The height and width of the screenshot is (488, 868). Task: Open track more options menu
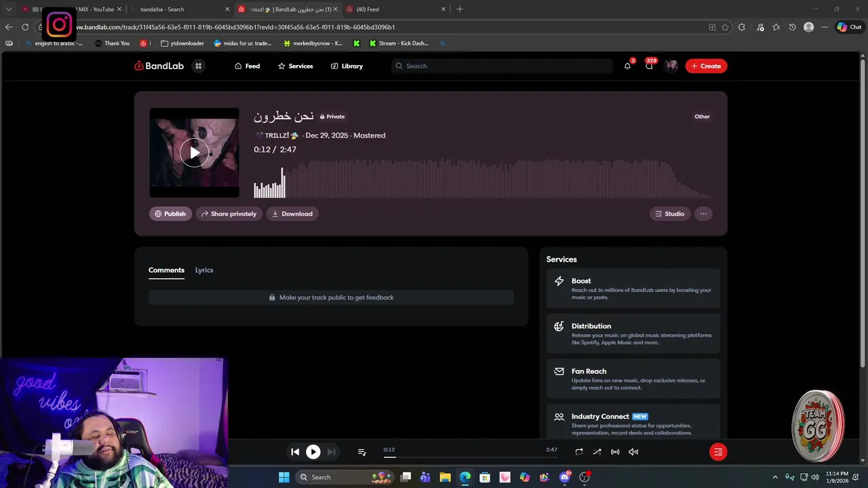click(x=703, y=213)
